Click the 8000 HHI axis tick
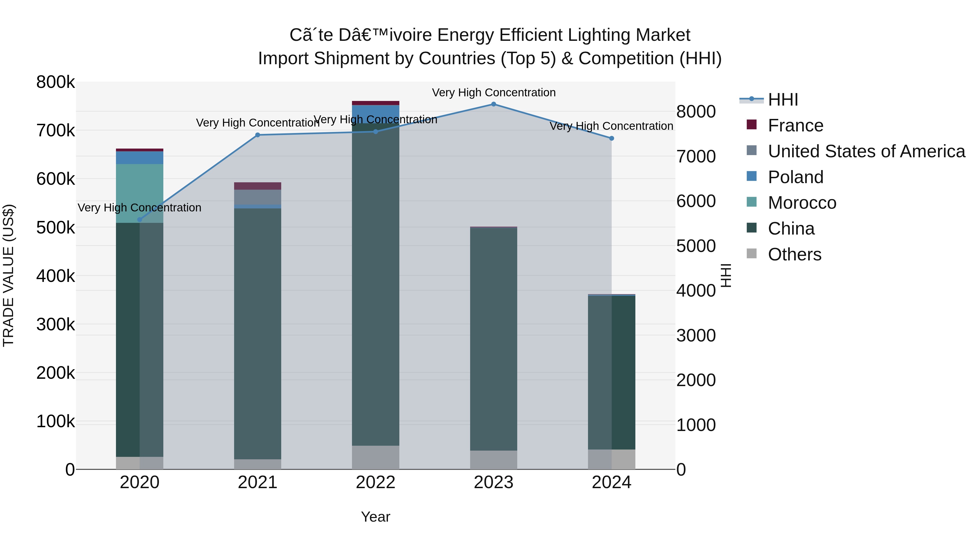The width and height of the screenshot is (980, 551). [x=696, y=112]
